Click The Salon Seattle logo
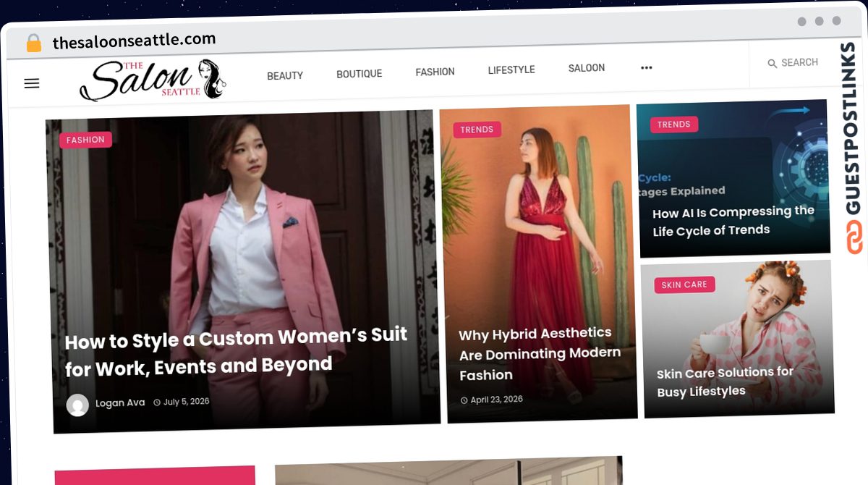Screen dimensions: 868x485 pyautogui.click(x=153, y=80)
